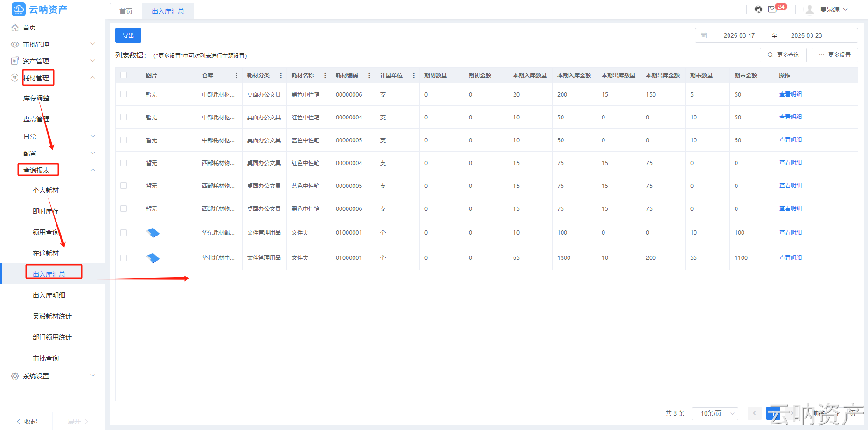Open the 仓库 column options menu
The height and width of the screenshot is (430, 868).
pyautogui.click(x=236, y=76)
